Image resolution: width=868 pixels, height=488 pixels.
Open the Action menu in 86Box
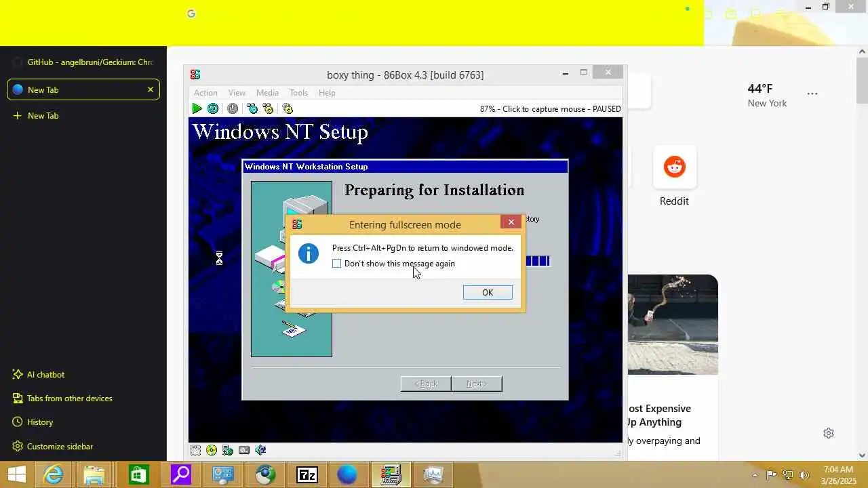(x=205, y=93)
